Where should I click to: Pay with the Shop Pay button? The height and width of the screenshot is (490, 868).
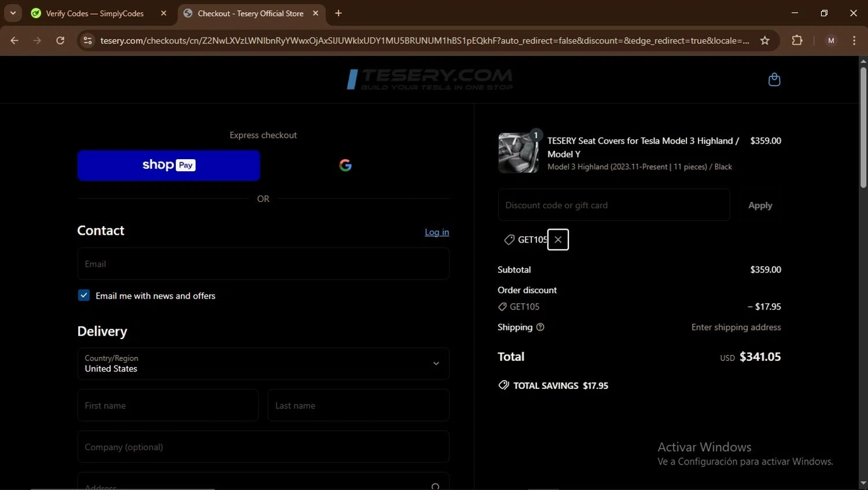(168, 165)
